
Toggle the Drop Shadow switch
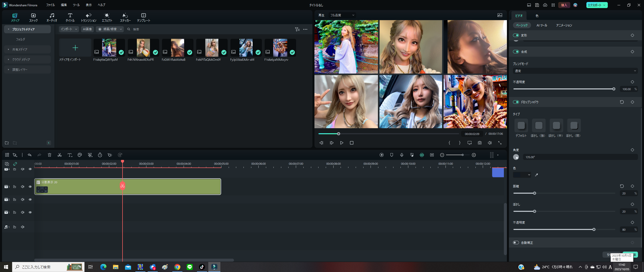pyautogui.click(x=516, y=102)
